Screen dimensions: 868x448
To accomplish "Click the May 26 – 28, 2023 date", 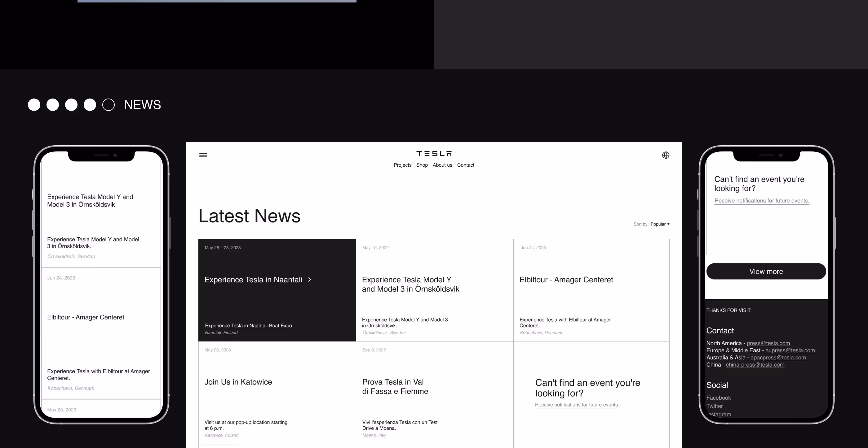I will [x=223, y=248].
